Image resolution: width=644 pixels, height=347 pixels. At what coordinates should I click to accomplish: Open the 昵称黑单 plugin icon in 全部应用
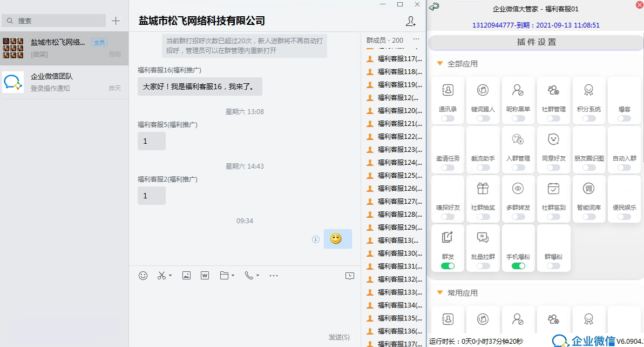coord(518,90)
